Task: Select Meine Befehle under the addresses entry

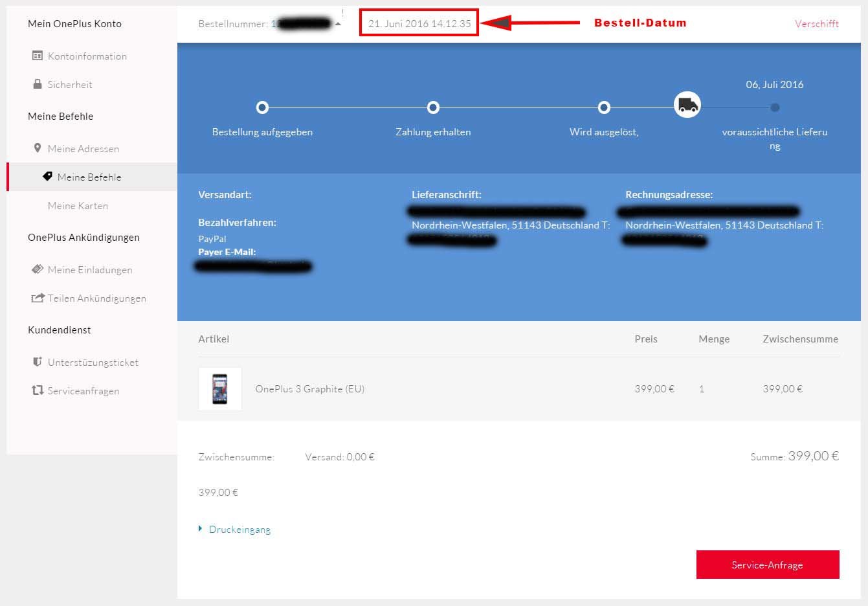Action: pos(89,177)
